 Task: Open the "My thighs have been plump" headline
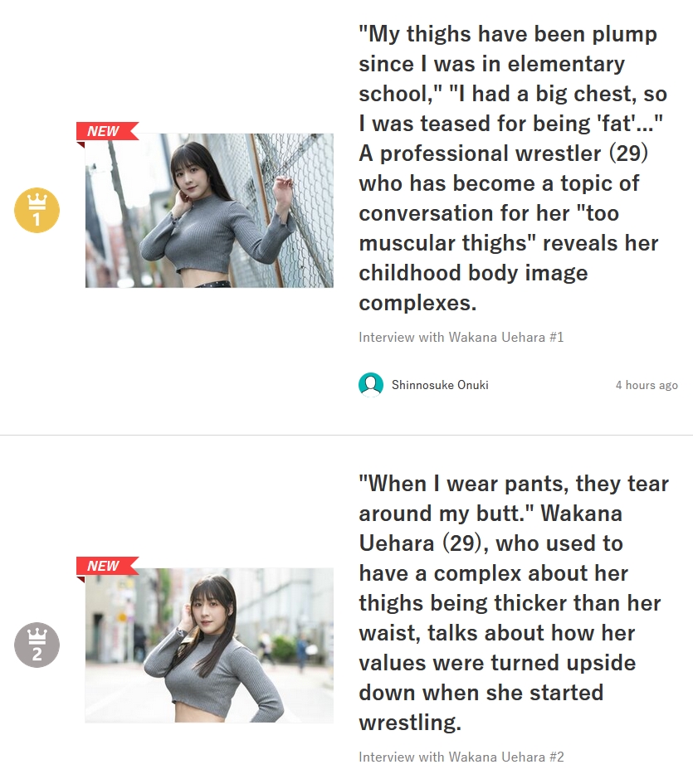click(x=513, y=168)
